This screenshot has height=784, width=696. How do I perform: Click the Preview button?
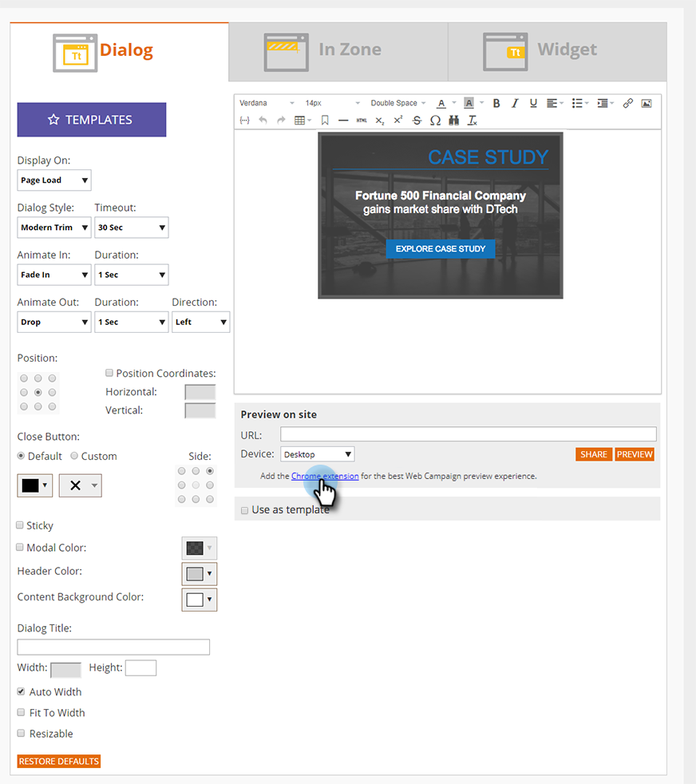(x=635, y=454)
